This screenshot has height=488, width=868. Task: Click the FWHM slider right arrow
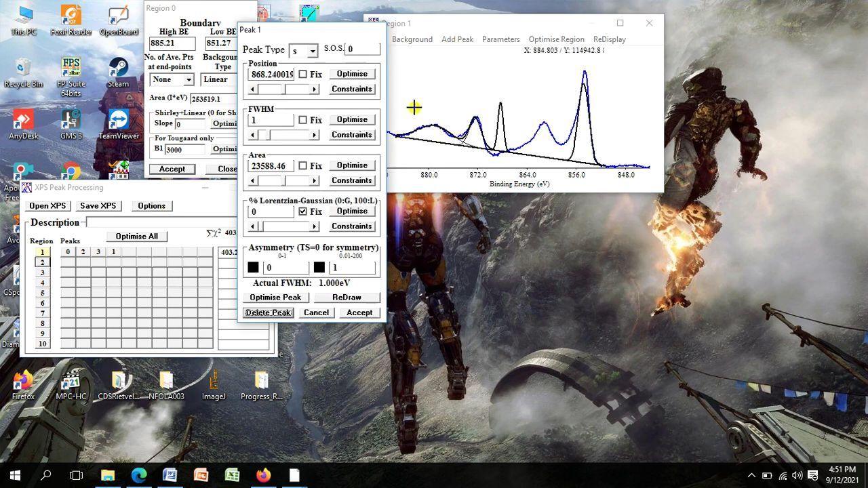point(314,135)
